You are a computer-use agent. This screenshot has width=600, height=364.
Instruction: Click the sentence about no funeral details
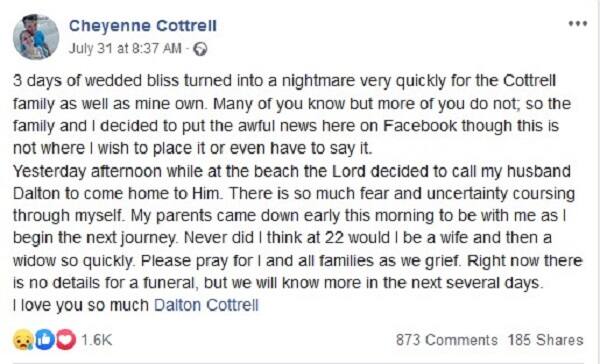click(297, 272)
